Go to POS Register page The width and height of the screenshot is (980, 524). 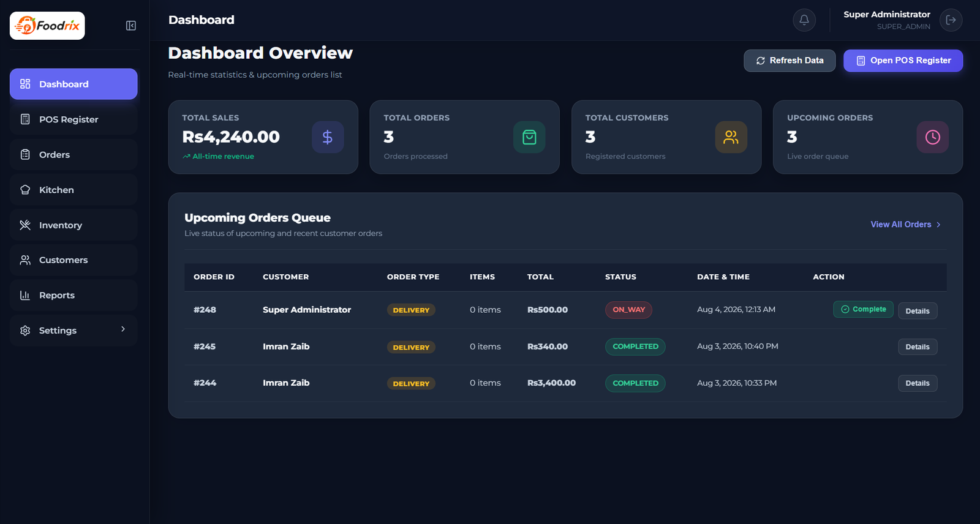point(73,119)
